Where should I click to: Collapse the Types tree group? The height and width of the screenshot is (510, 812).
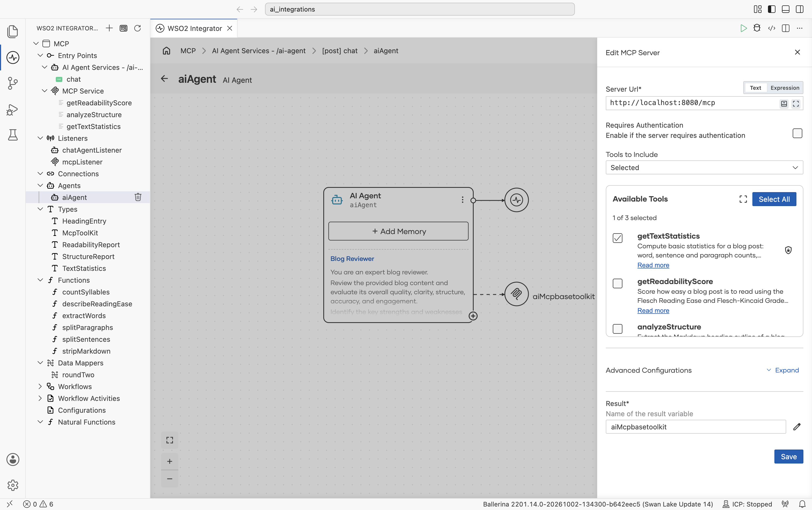click(x=41, y=209)
